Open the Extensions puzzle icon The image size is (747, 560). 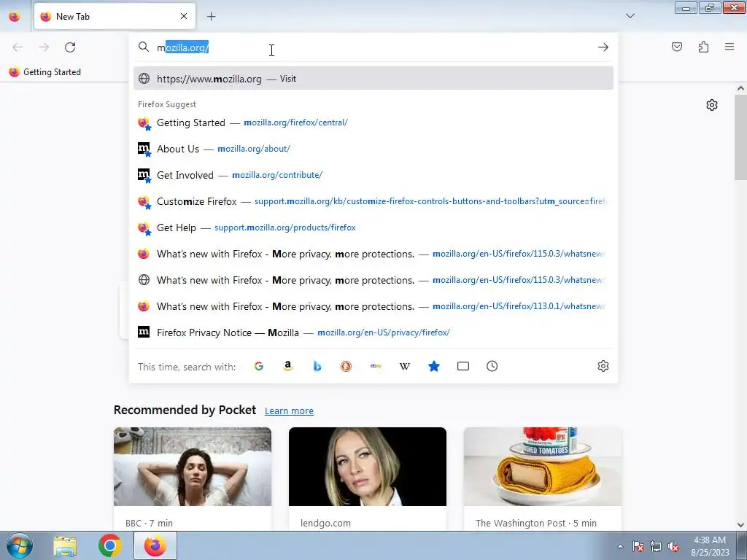(x=703, y=47)
